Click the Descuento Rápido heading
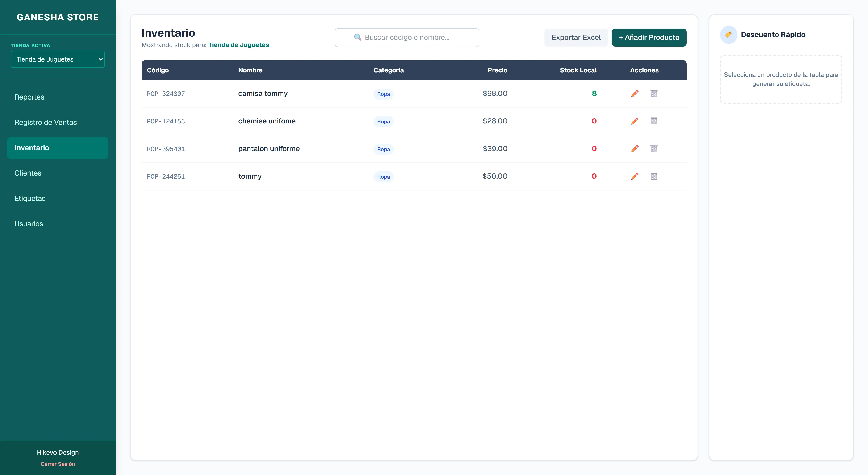 click(773, 35)
